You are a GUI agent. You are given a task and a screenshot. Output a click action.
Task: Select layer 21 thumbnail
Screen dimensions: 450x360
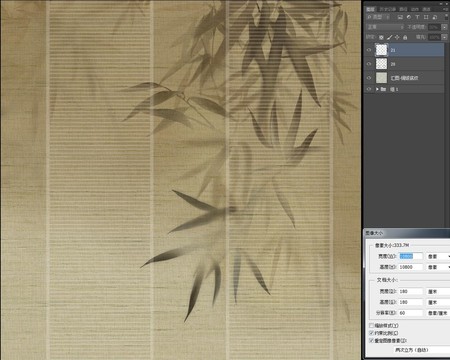coord(381,50)
